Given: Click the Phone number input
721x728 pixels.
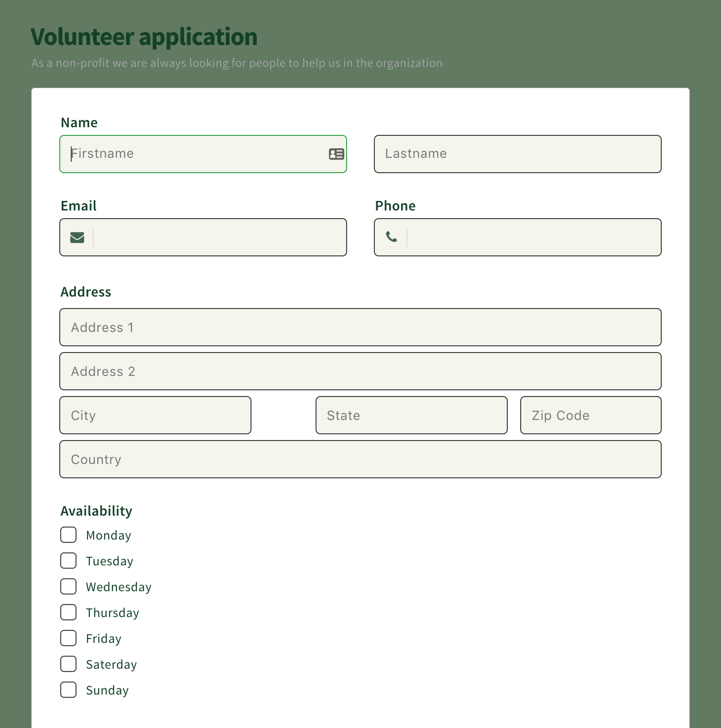Looking at the screenshot, I should coord(534,237).
